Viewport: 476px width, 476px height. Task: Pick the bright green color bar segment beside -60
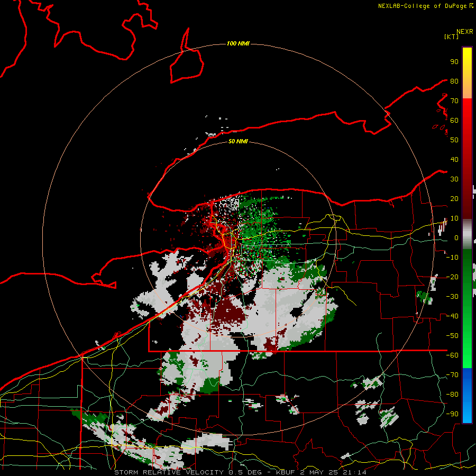pyautogui.click(x=467, y=354)
